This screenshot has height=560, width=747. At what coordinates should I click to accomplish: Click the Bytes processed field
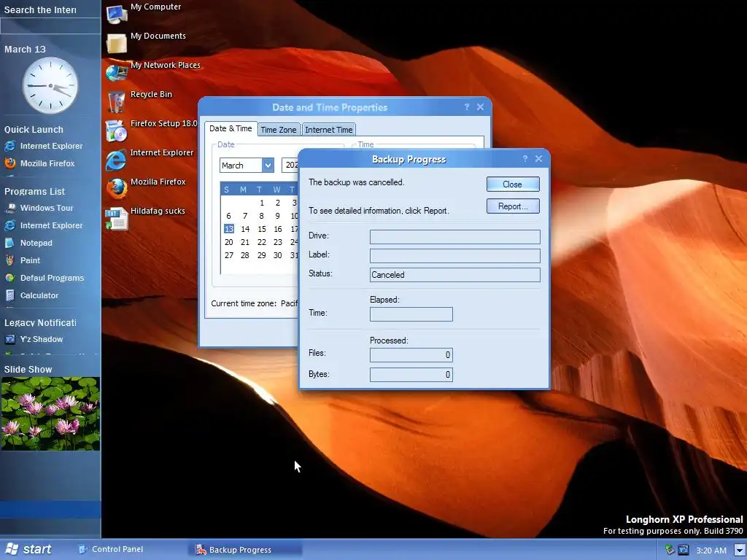(x=411, y=375)
